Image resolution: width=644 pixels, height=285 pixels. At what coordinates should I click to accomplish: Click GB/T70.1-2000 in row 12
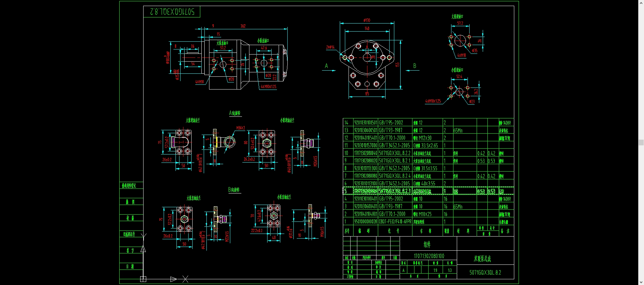tap(392, 138)
